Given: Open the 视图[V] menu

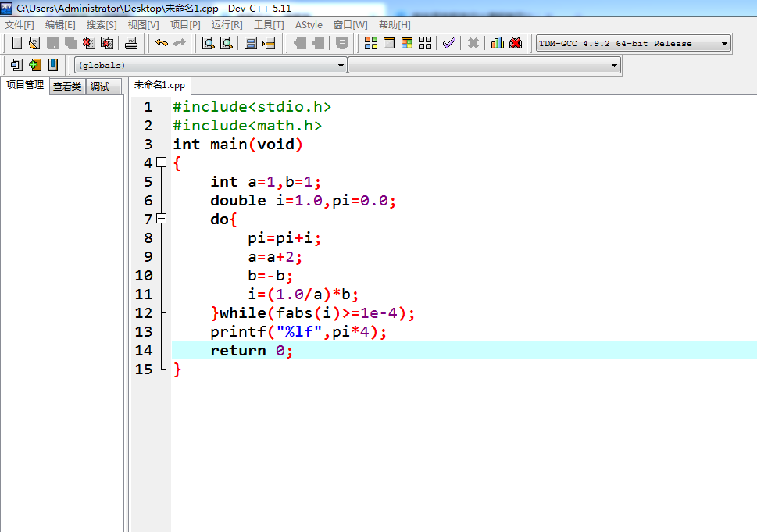Looking at the screenshot, I should tap(144, 25).
